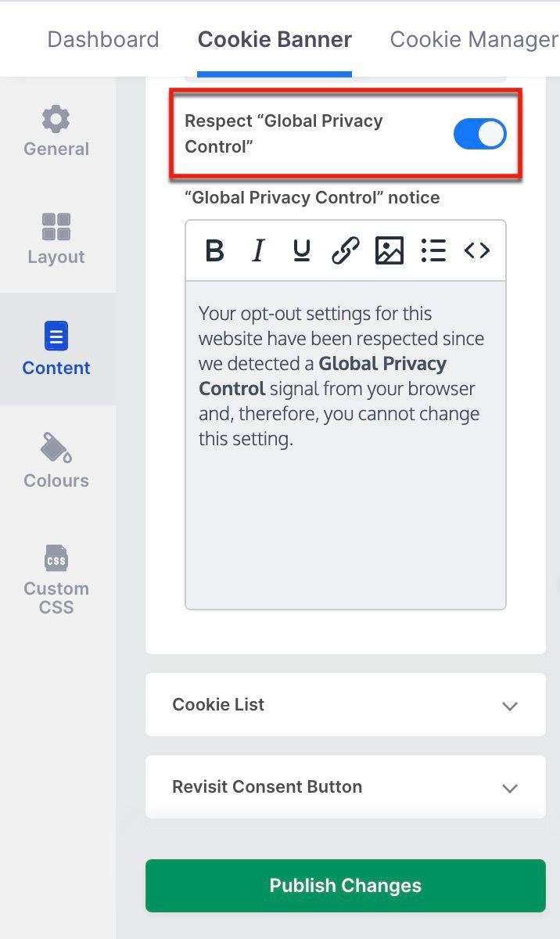
Task: Insert a bulleted list in notice editor
Action: (433, 250)
